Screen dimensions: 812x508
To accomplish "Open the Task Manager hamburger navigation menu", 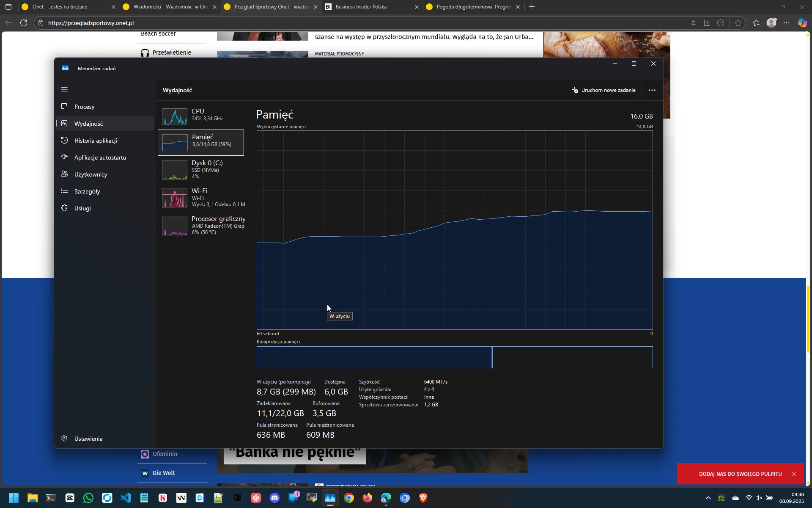I will tap(64, 89).
